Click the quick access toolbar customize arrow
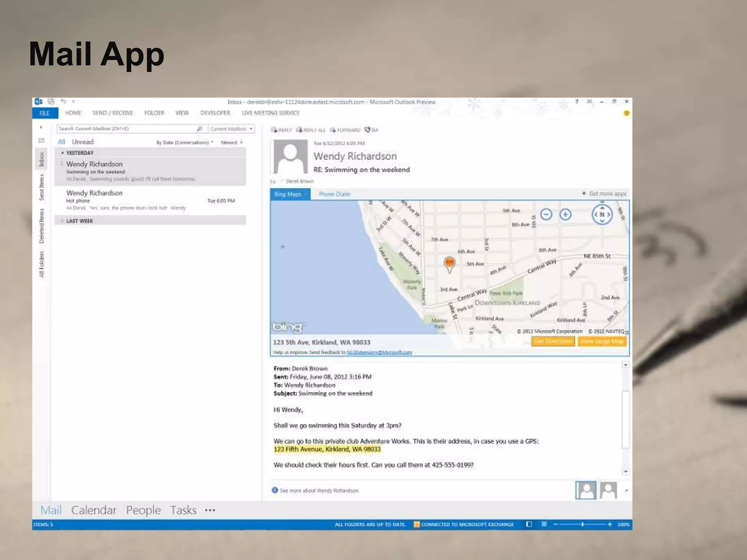747x560 pixels. click(x=73, y=102)
